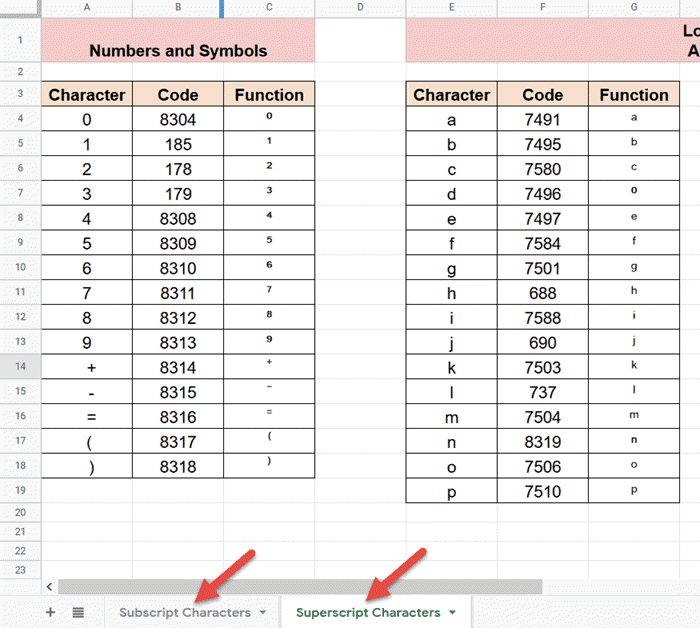700x628 pixels.
Task: Select cell with code 8316
Action: coord(178,416)
